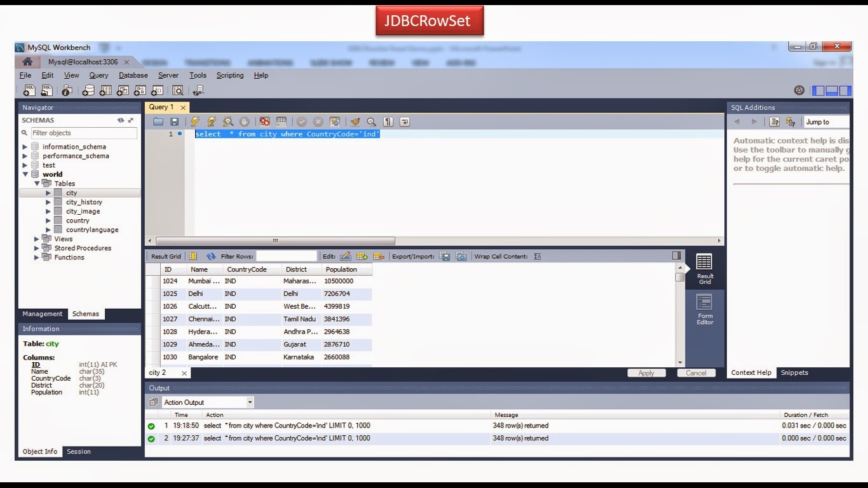Viewport: 868px width, 488px height.
Task: Rollback transaction X icon
Action: [x=318, y=121]
